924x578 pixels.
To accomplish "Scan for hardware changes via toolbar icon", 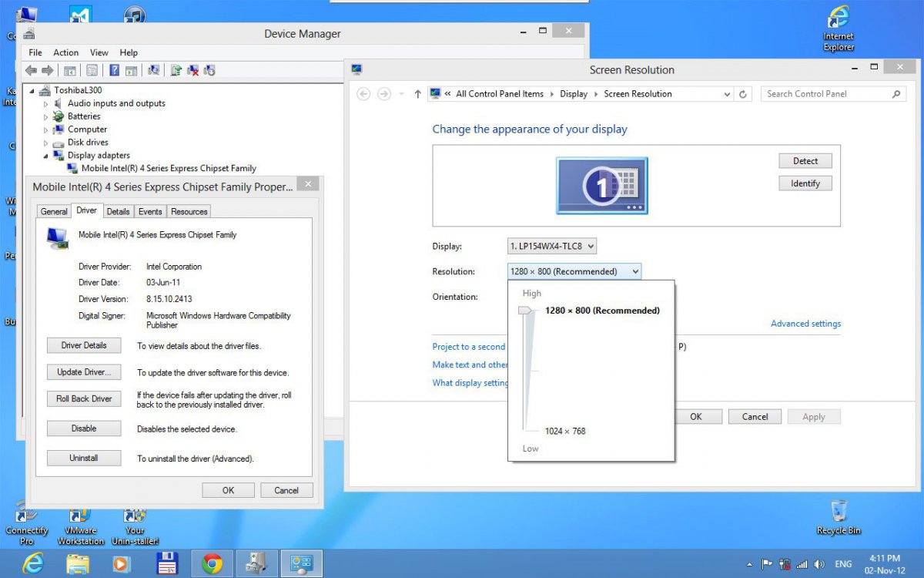I will [x=154, y=70].
